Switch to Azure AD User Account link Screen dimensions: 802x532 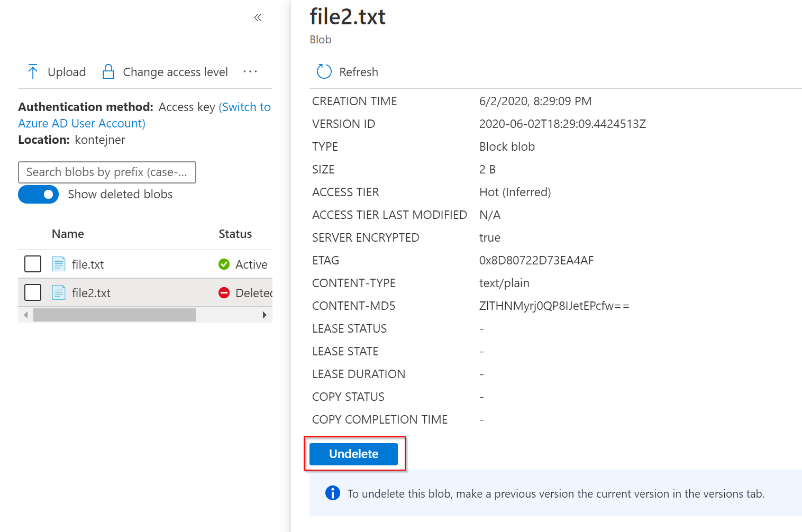(82, 123)
